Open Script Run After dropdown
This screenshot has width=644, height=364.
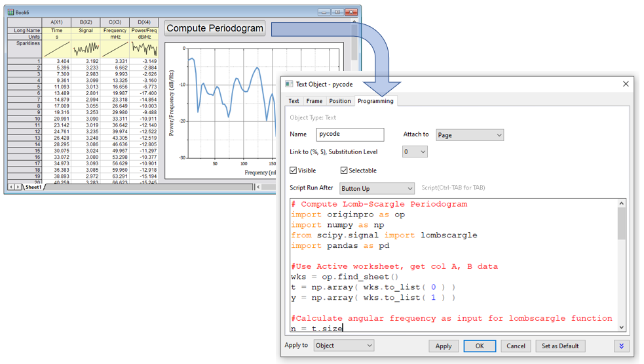point(377,189)
